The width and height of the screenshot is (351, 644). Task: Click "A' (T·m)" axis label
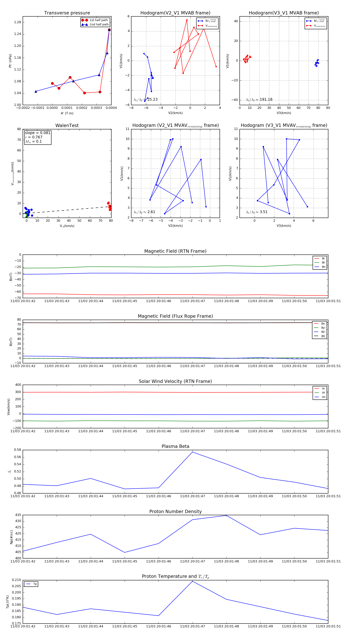coord(67,113)
